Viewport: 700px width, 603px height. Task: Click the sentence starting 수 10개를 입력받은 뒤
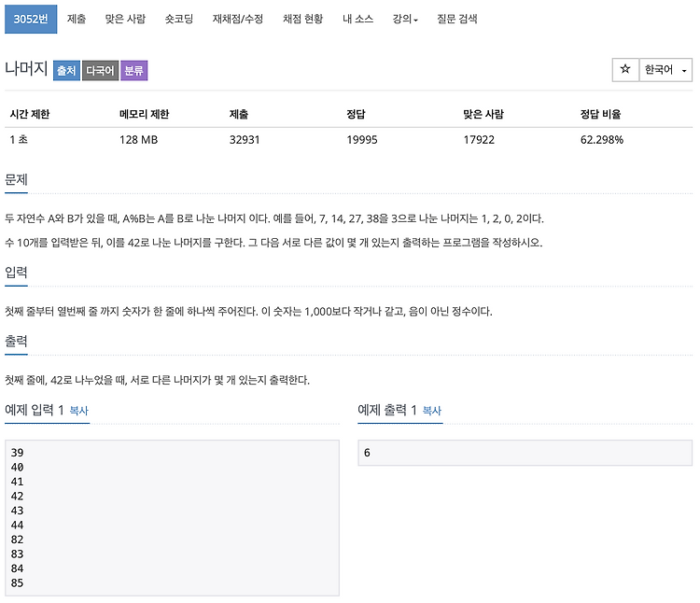click(x=273, y=243)
